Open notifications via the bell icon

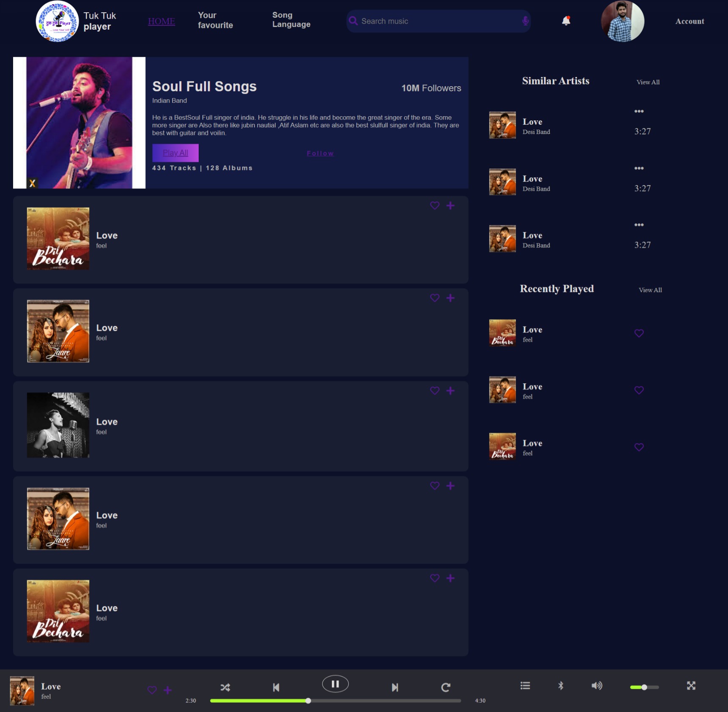point(565,20)
